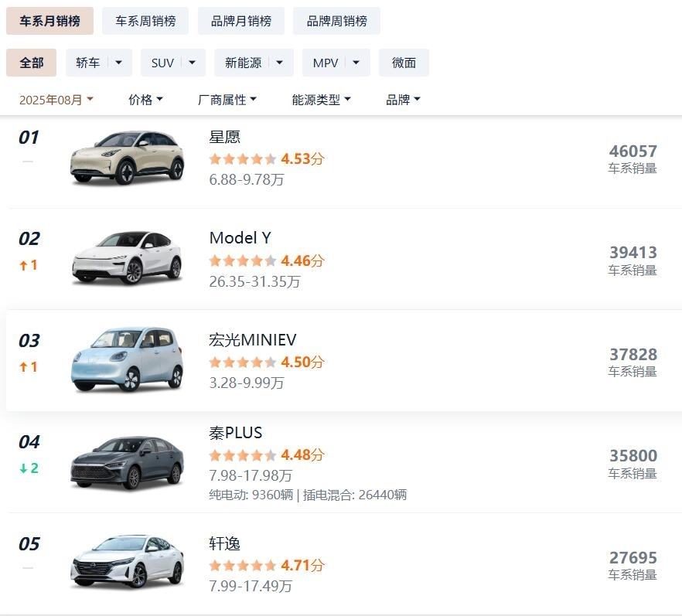The image size is (682, 616).
Task: Click Model Y's up-arrow rank change
Action: [29, 265]
